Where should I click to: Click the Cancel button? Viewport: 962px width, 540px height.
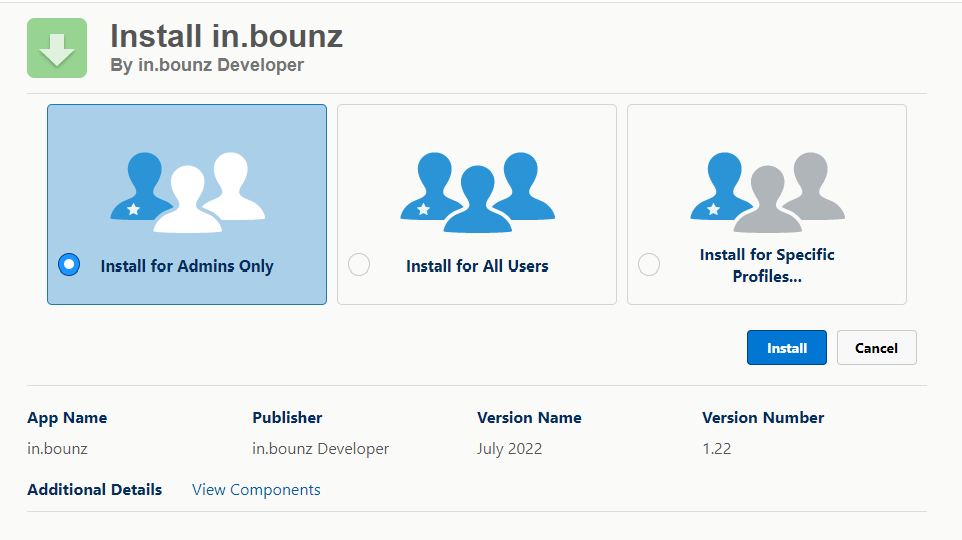click(877, 347)
